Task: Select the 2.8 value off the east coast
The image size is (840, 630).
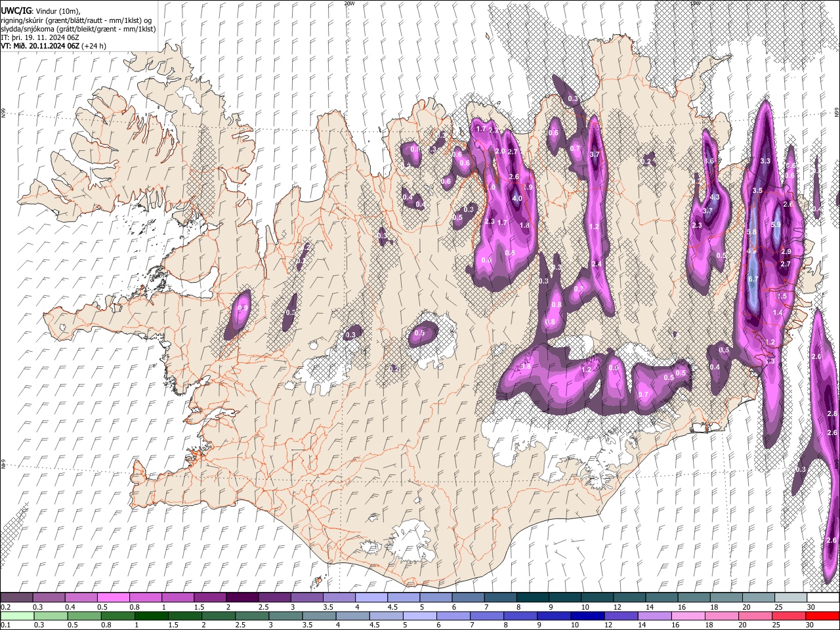Action: pos(832,413)
